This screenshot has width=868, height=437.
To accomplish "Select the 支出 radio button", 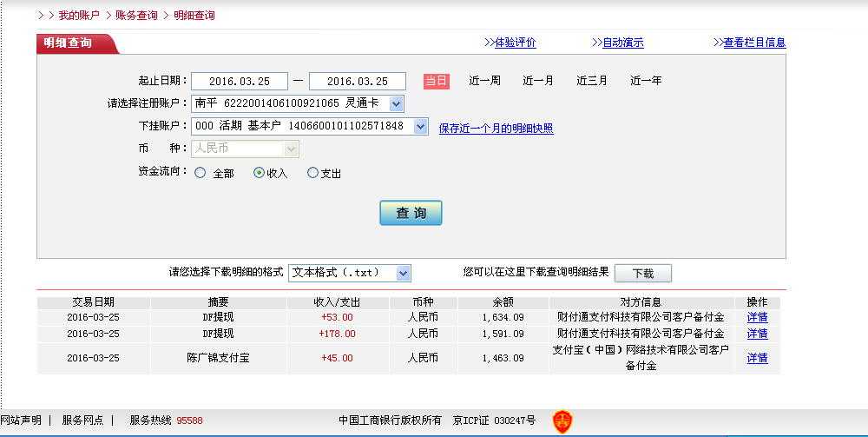I will pos(313,173).
